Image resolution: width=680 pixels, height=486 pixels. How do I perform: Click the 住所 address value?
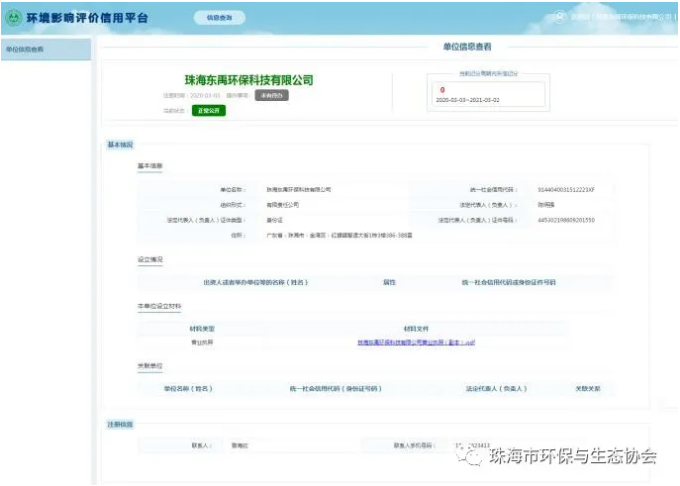339,235
